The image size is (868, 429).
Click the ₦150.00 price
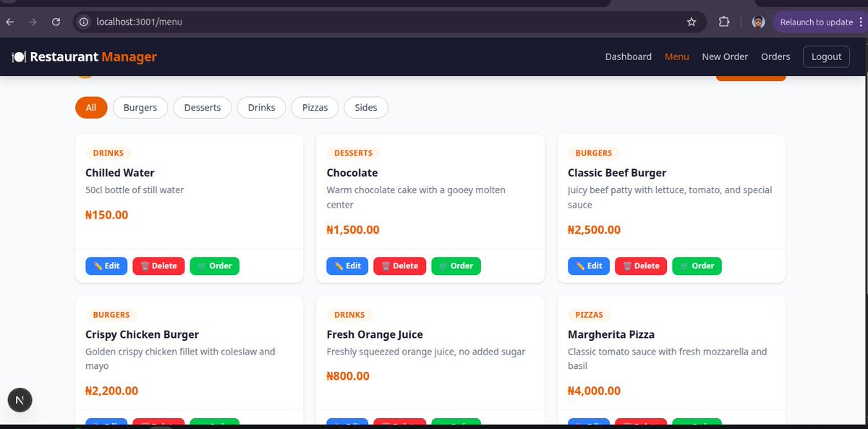coord(107,215)
